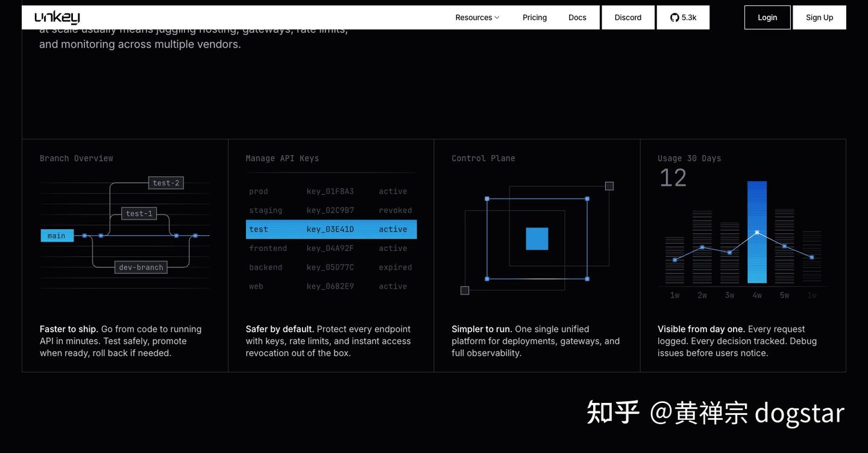The image size is (868, 453).
Task: Select the frontend key_04A92F row
Action: point(331,249)
